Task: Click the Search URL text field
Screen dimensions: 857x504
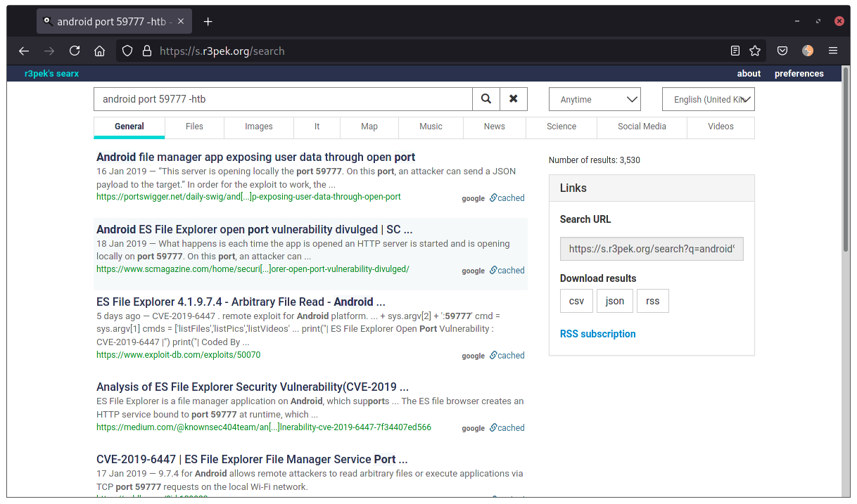Action: click(x=651, y=248)
